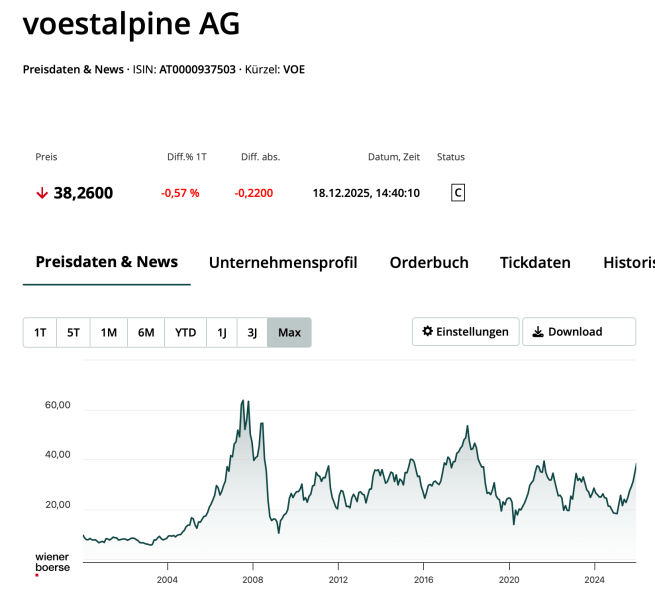This screenshot has width=655, height=602.
Task: Open the partially visible Historisch tab
Action: (628, 263)
